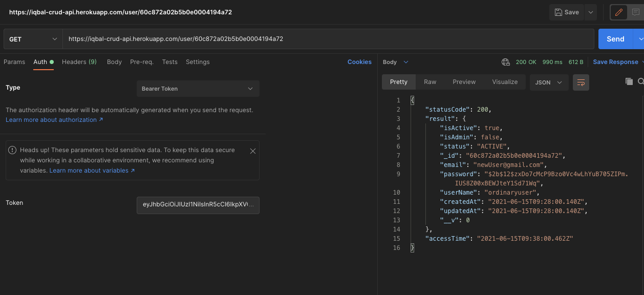Open the Tests tab
This screenshot has width=644, height=295.
click(x=169, y=62)
